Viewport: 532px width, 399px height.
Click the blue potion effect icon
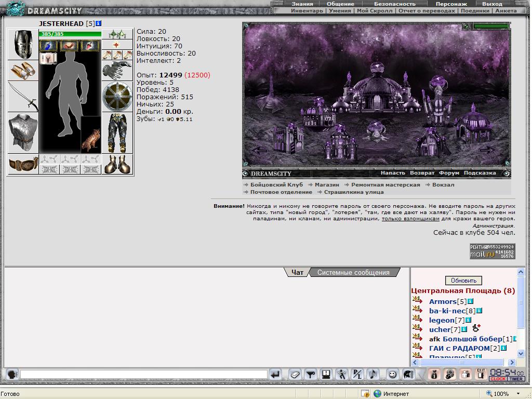pos(49,45)
